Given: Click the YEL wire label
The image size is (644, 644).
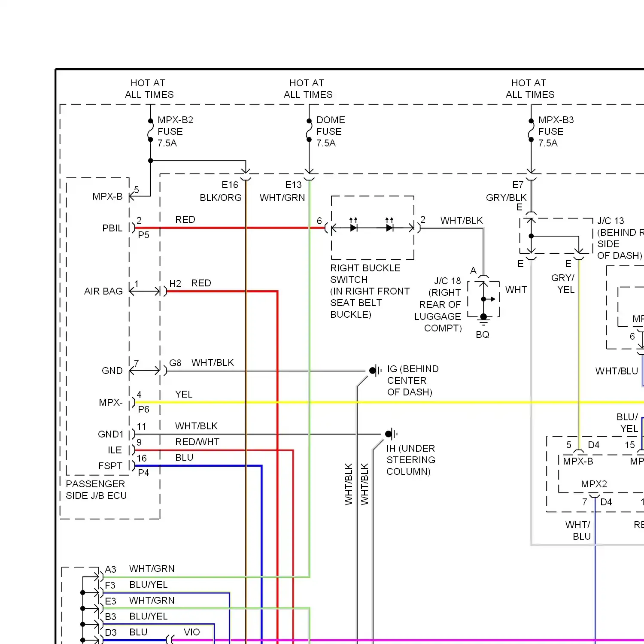Looking at the screenshot, I should pyautogui.click(x=184, y=394).
